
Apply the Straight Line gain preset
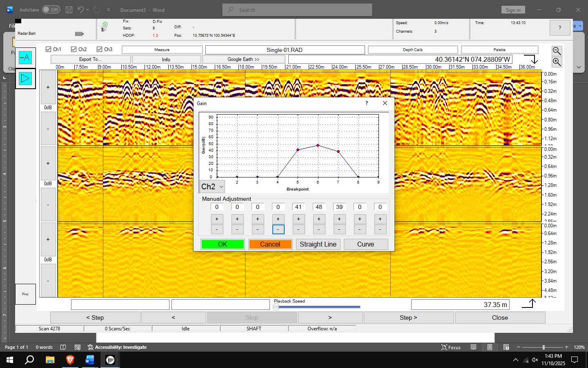pyautogui.click(x=318, y=244)
